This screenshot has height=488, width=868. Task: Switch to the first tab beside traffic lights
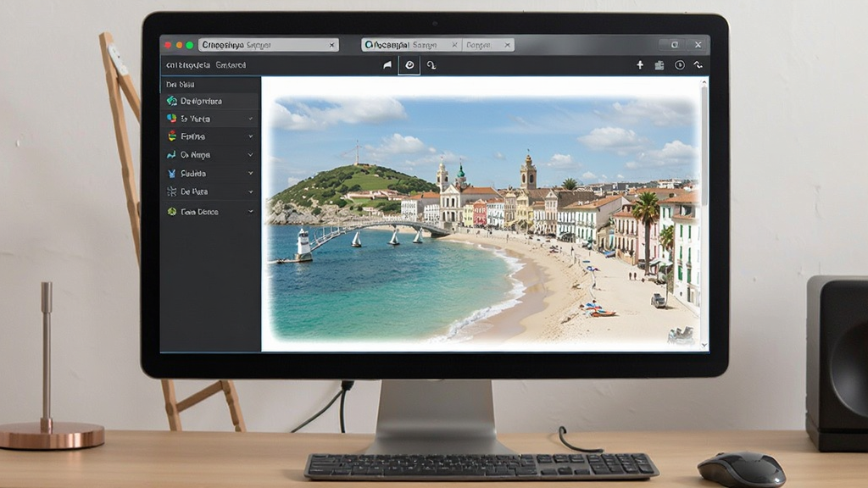point(268,45)
